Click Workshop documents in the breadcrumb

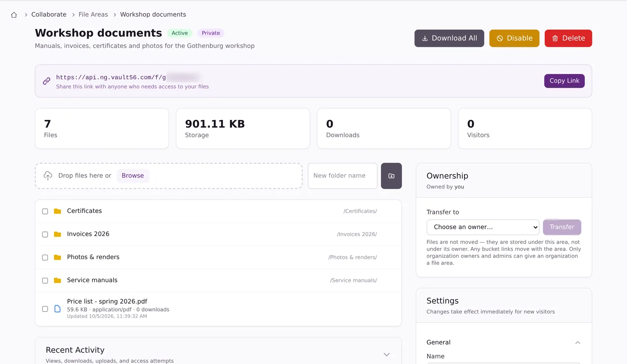[153, 14]
